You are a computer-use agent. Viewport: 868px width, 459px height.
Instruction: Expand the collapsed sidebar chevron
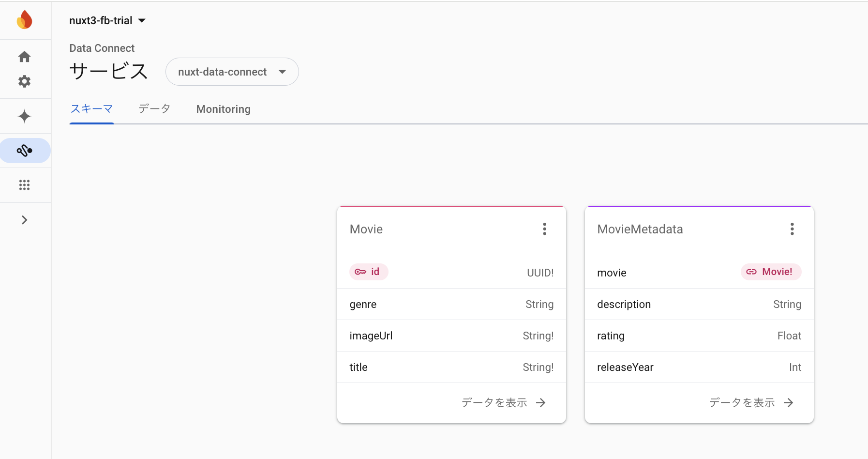pos(24,219)
